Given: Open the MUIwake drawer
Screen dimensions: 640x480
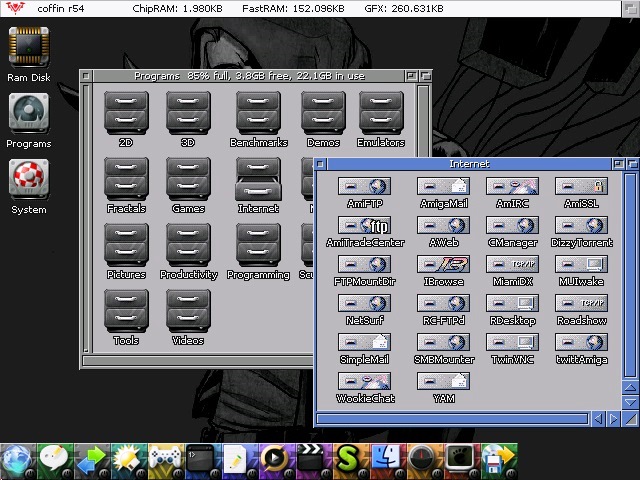Looking at the screenshot, I should (581, 264).
